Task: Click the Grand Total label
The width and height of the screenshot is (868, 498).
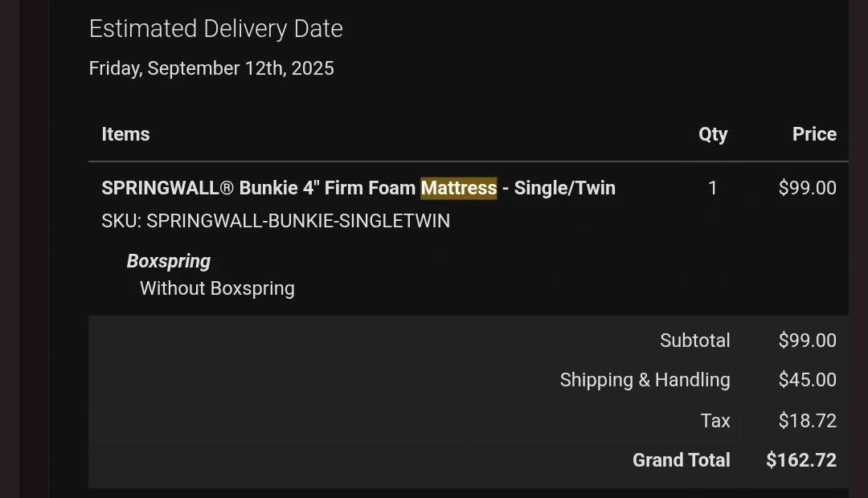Action: tap(681, 460)
